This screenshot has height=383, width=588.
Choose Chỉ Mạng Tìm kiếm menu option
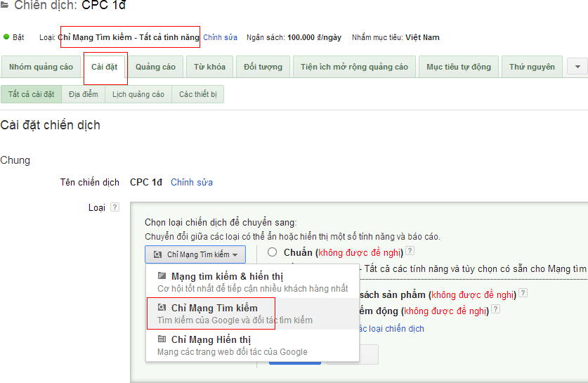point(252,313)
